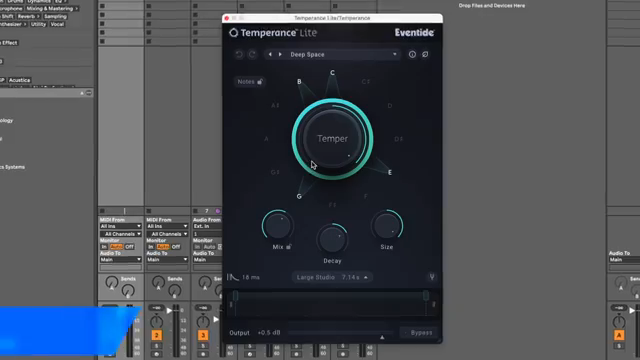Set second track Monitor to In

coord(150,247)
